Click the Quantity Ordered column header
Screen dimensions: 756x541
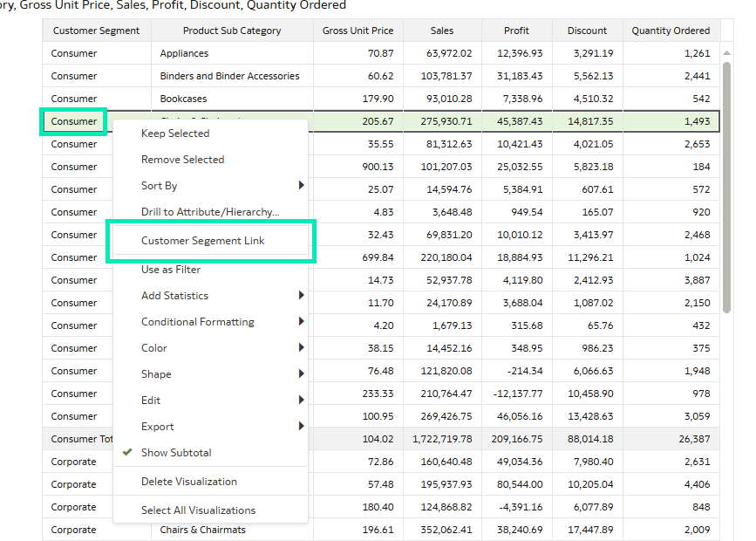(x=671, y=31)
